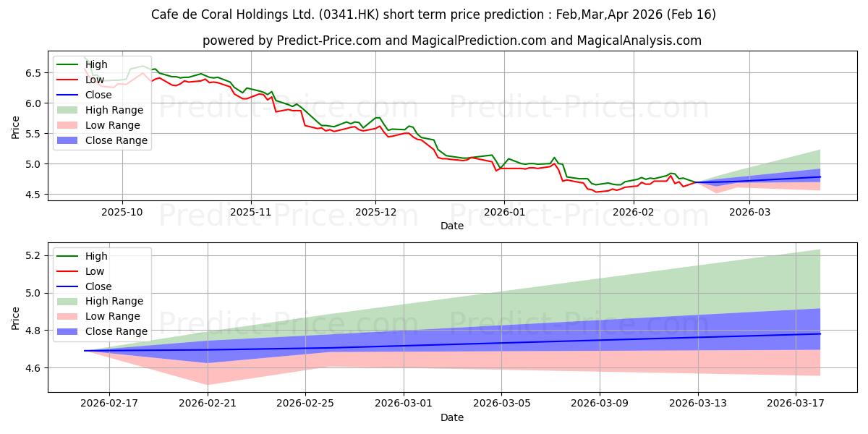The width and height of the screenshot is (868, 434).
Task: Click the 2025-10 tick label on top axis
Action: pos(122,211)
